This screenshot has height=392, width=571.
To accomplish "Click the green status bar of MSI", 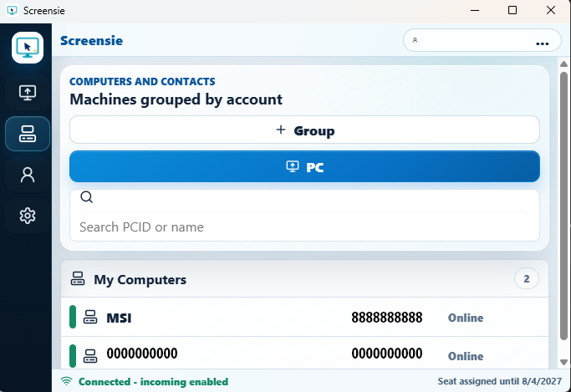I will [x=73, y=317].
